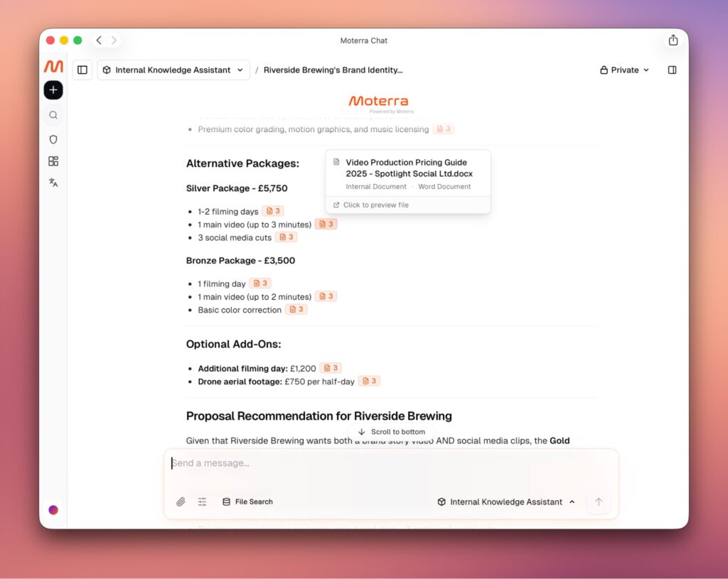This screenshot has height=579, width=728.
Task: Click the Moterra logo in sidebar
Action: pyautogui.click(x=53, y=67)
